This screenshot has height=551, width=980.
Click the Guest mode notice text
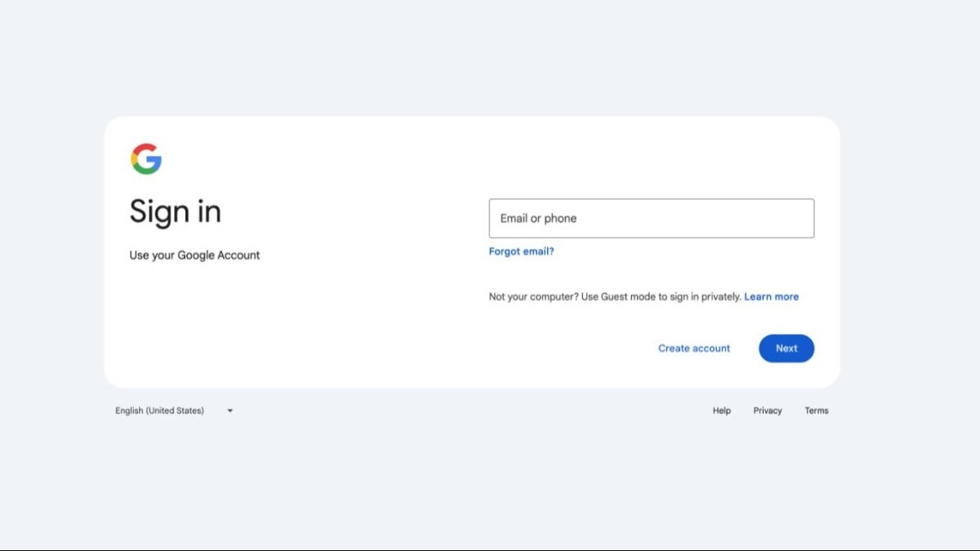[612, 296]
